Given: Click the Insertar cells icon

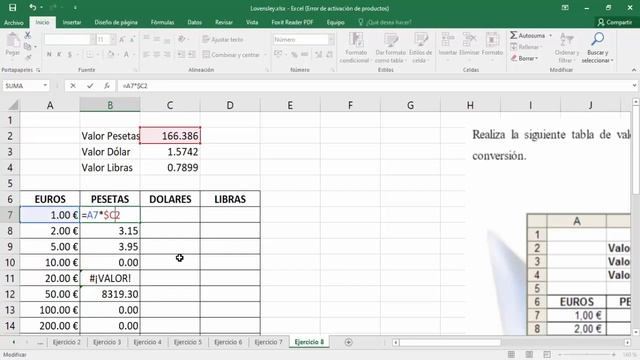Looking at the screenshot, I should pos(448,40).
